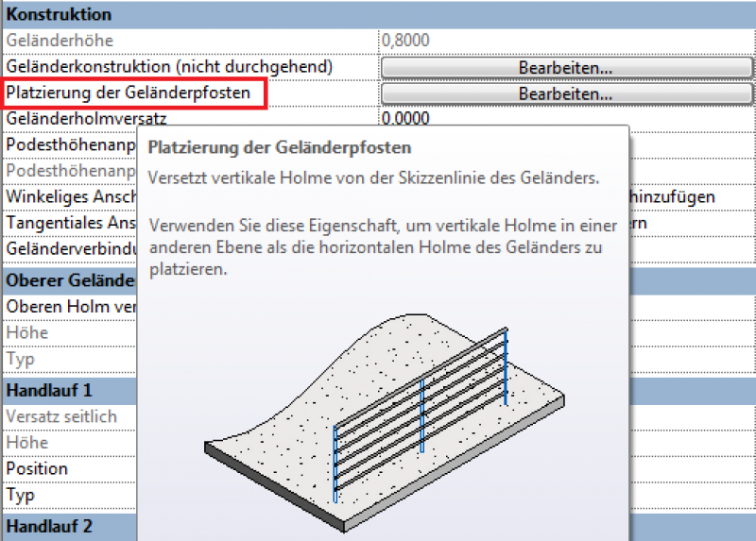Select the Geländerkonstruktion (nicht durchgehend) label

170,68
